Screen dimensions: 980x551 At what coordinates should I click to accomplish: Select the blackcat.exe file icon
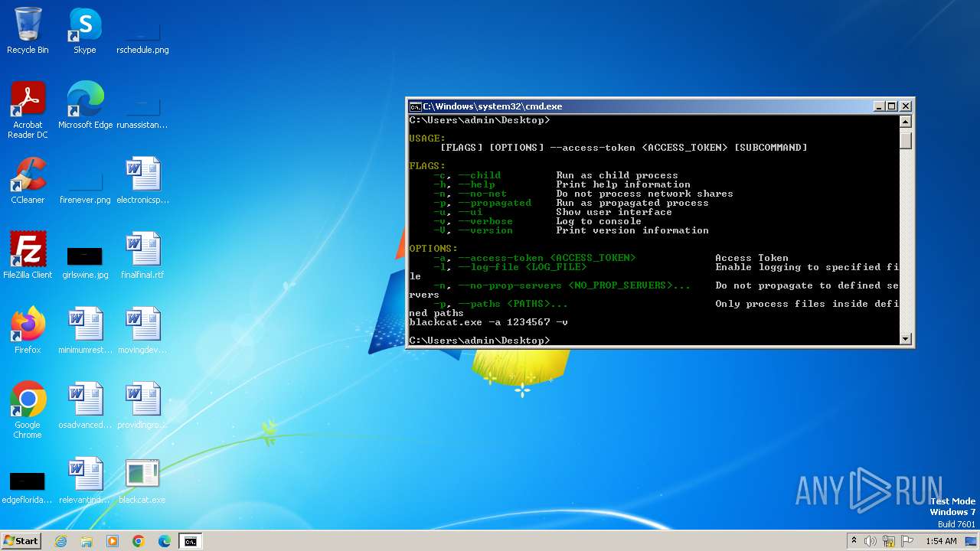(x=142, y=481)
